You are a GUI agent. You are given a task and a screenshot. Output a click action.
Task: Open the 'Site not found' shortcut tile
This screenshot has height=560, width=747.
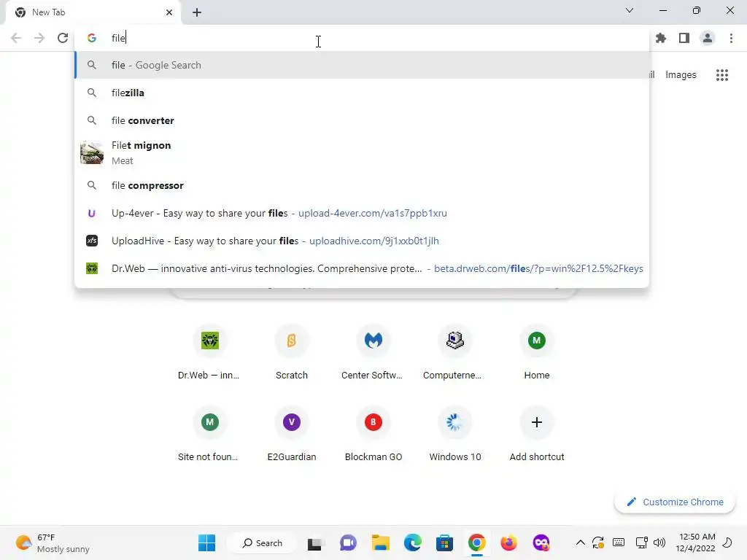coord(209,435)
